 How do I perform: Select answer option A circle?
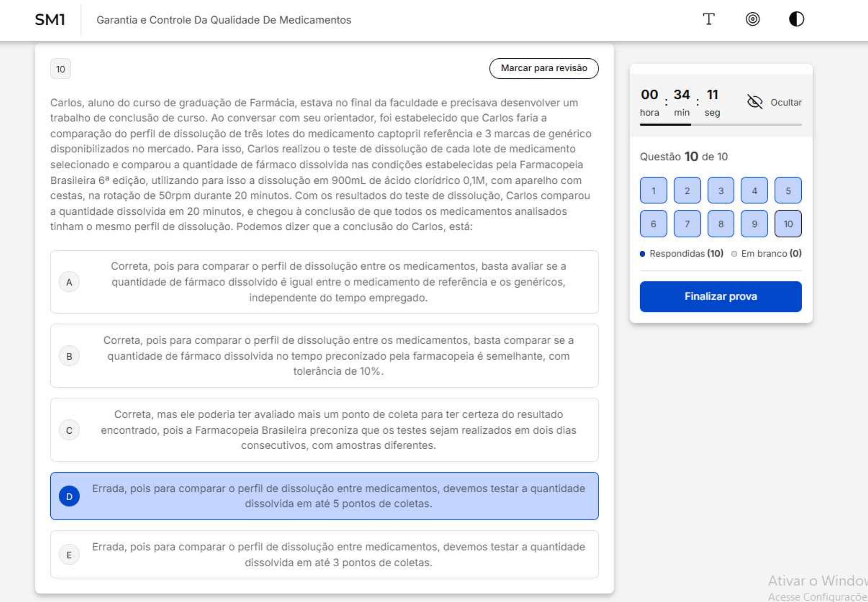(69, 282)
